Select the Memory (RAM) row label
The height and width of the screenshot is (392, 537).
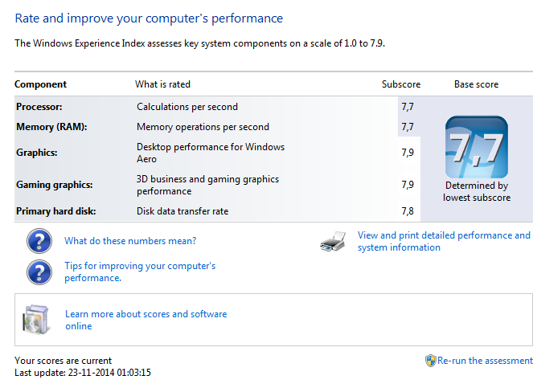point(51,127)
